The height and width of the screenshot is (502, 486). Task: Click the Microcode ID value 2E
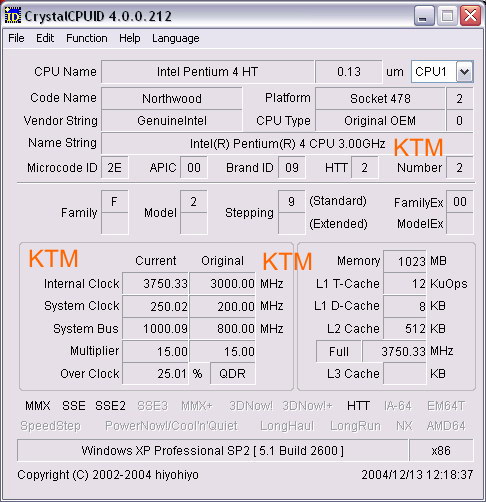[x=114, y=167]
